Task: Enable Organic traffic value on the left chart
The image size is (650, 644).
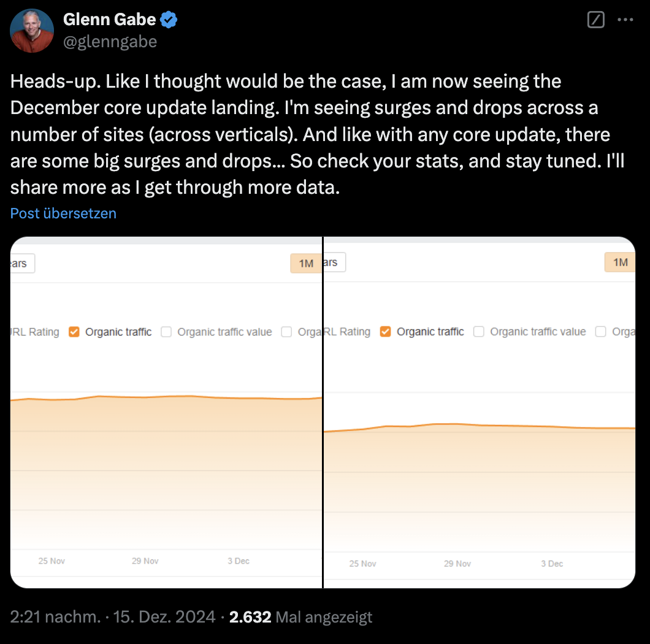Action: click(166, 331)
